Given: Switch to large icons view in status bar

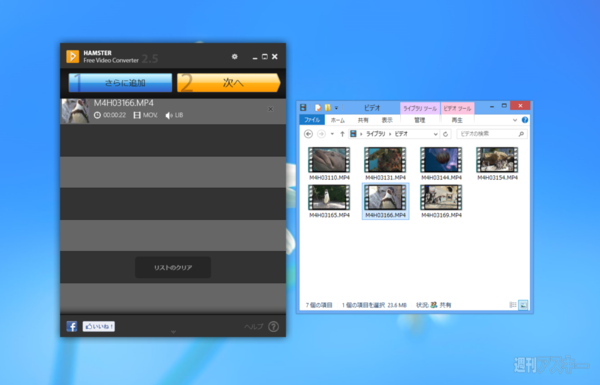Looking at the screenshot, I should 523,305.
